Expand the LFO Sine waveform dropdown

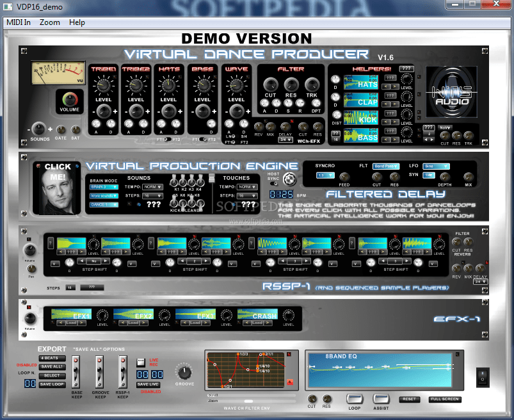click(x=435, y=166)
